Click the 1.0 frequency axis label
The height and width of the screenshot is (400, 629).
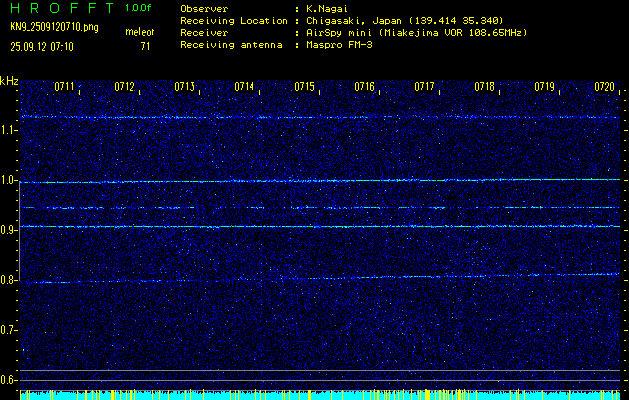(x=6, y=181)
